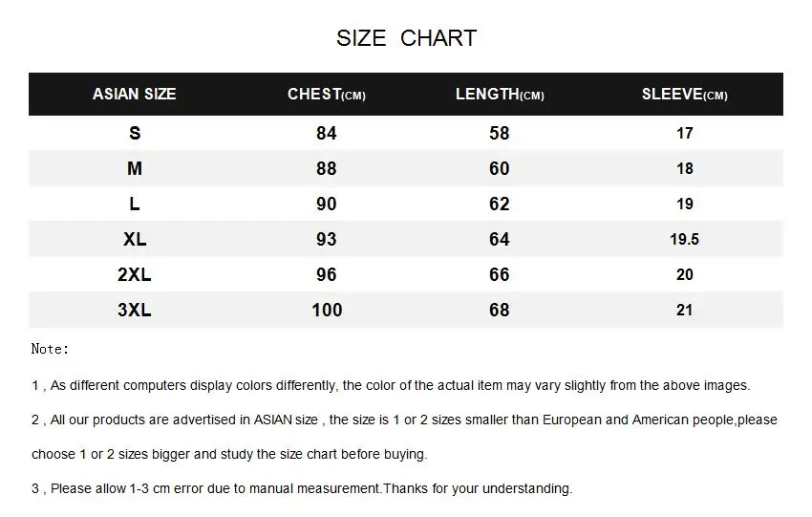Click chest value 100 for size 3XL
812x517 pixels.
coord(327,310)
